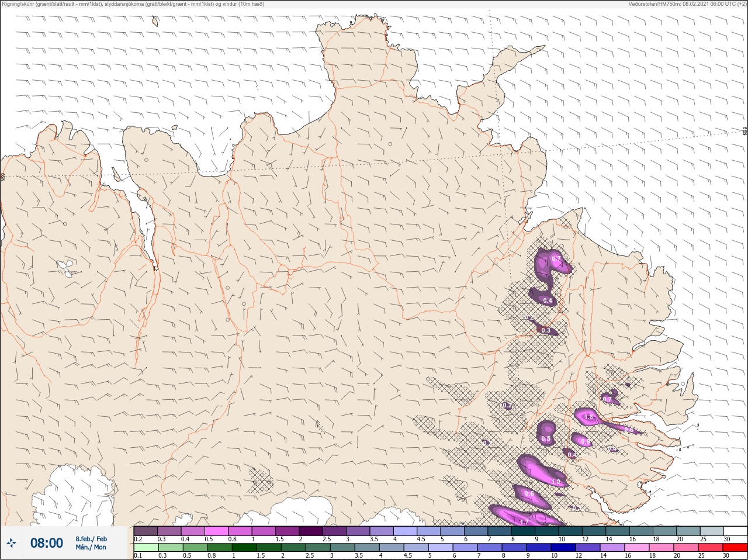Pick the first dark mauve 0.2 swatch in upper legend
Viewport: 748px width, 560px height.
(x=146, y=531)
